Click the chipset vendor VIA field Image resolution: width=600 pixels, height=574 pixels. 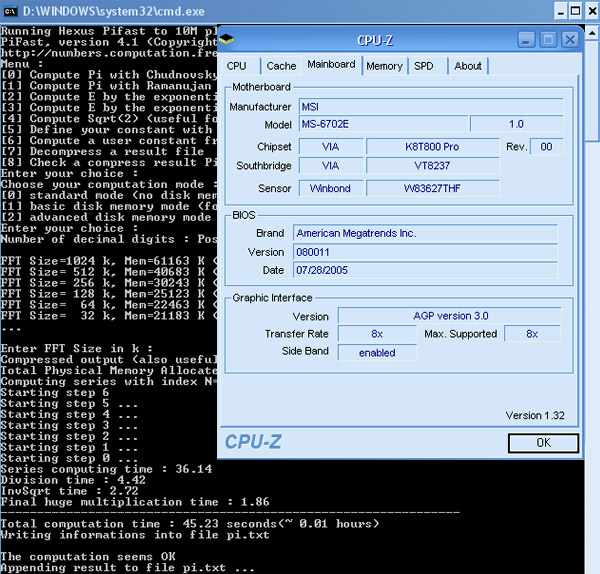point(331,147)
